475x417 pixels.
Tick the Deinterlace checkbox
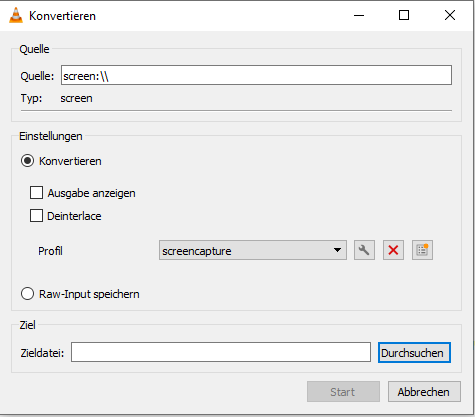point(36,216)
